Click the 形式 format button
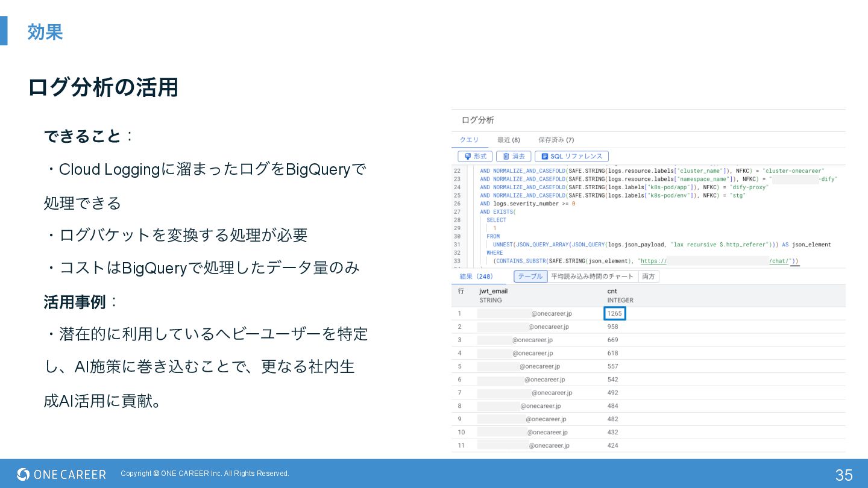Viewport: 868px width, 488px height. point(475,156)
